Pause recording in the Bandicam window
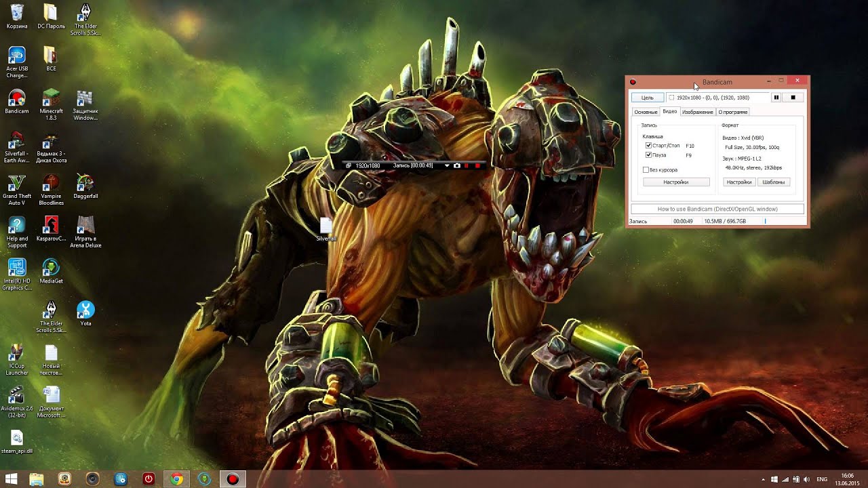 pyautogui.click(x=776, y=98)
